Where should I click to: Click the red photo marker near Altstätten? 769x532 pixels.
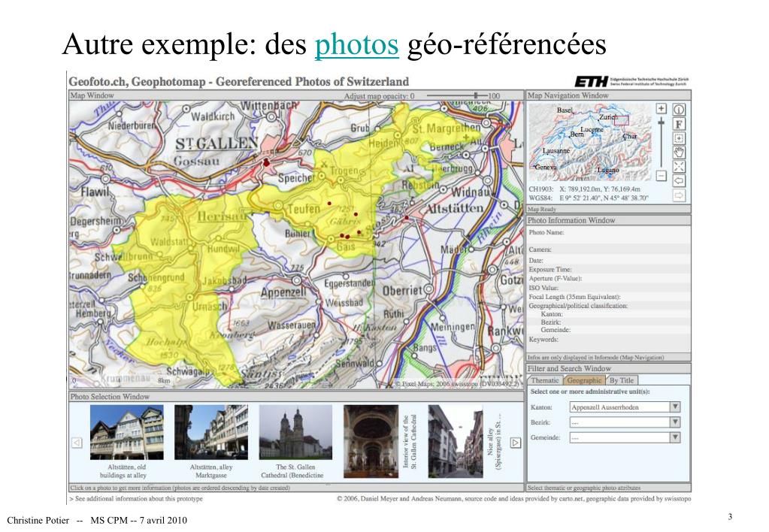(x=407, y=218)
